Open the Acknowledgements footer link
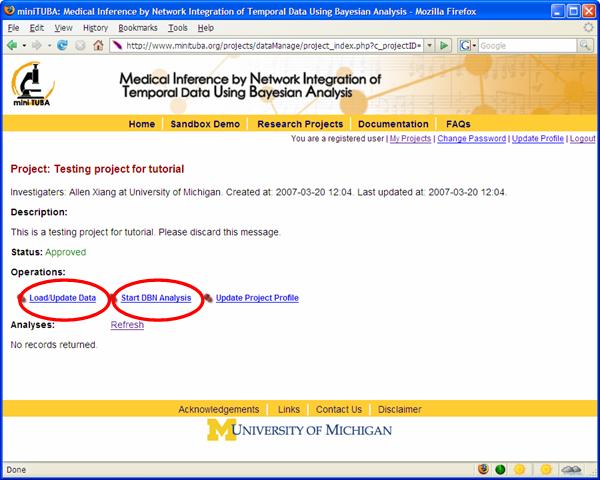This screenshot has width=600, height=480. (x=218, y=410)
